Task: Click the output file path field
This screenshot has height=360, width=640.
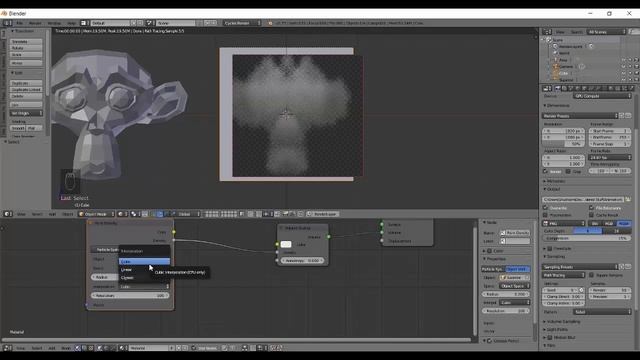Action: tap(583, 200)
